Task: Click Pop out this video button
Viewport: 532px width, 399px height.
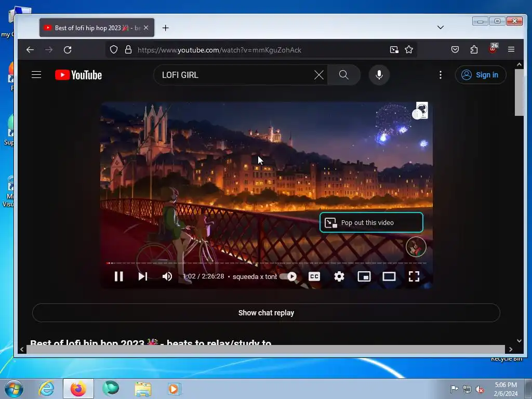Action: coord(371,222)
